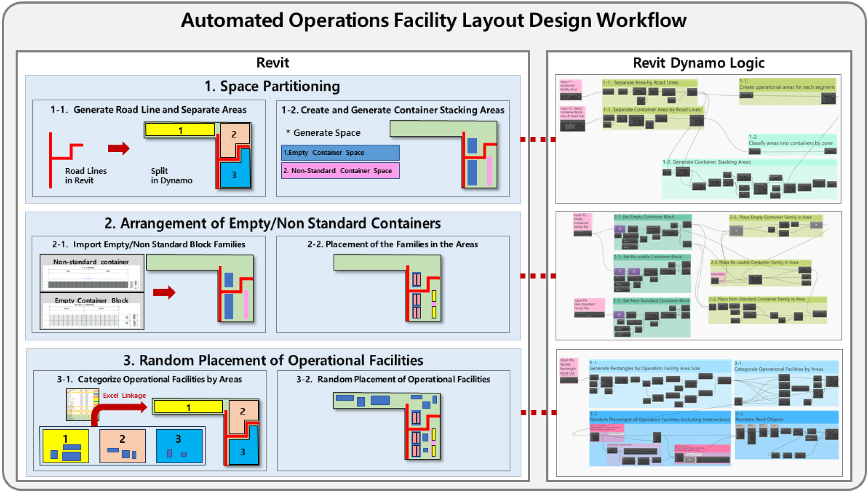Select blue facility category box 3

(179, 446)
